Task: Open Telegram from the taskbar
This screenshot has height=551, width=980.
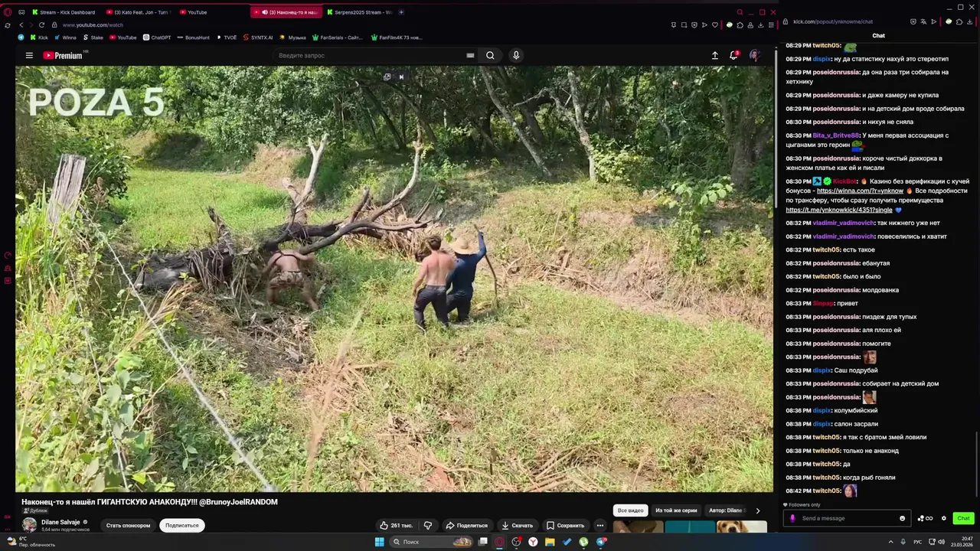Action: (602, 542)
